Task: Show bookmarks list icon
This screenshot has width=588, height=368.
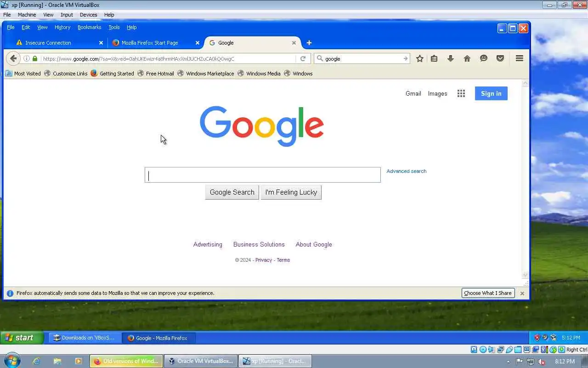Action: point(434,58)
